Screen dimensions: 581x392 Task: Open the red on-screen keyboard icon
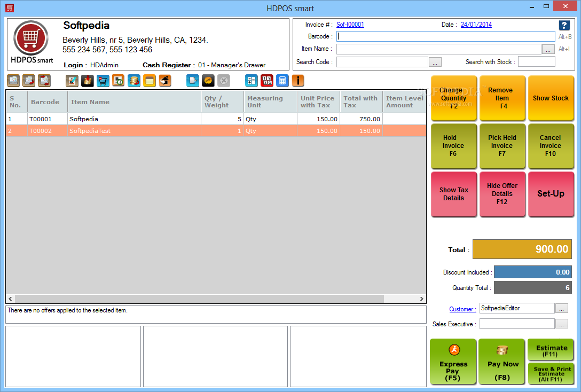[x=267, y=81]
